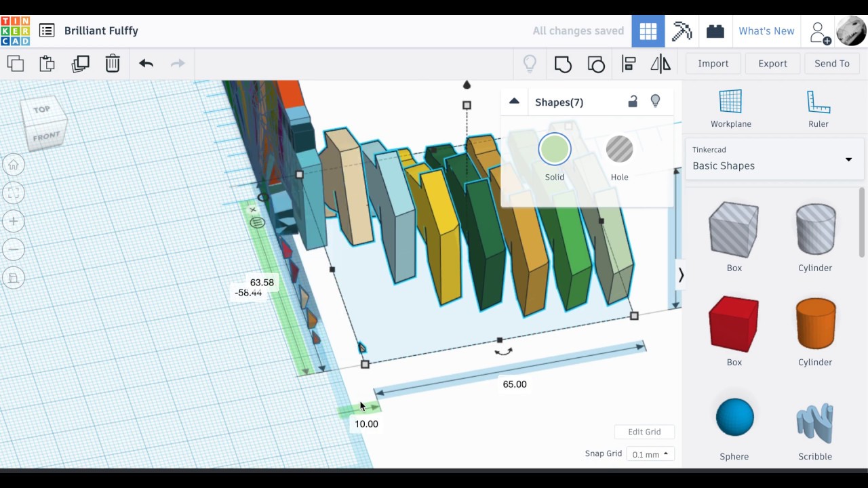Click the Copy tool icon

(16, 64)
